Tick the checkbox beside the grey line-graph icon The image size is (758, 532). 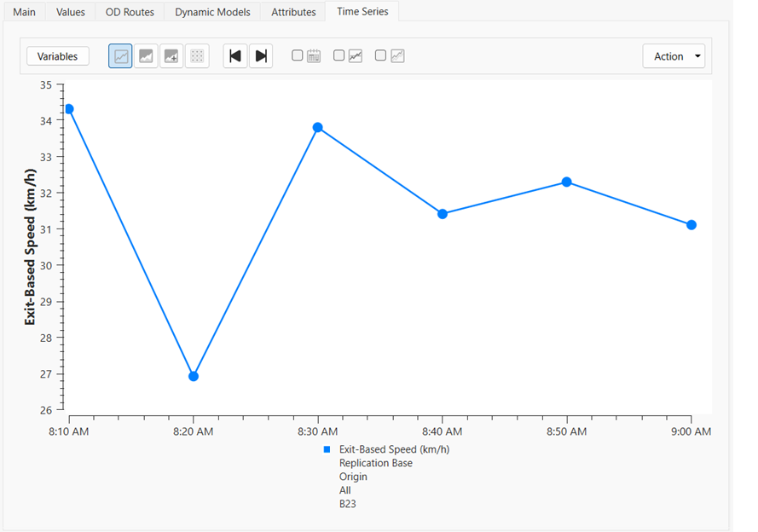[380, 55]
